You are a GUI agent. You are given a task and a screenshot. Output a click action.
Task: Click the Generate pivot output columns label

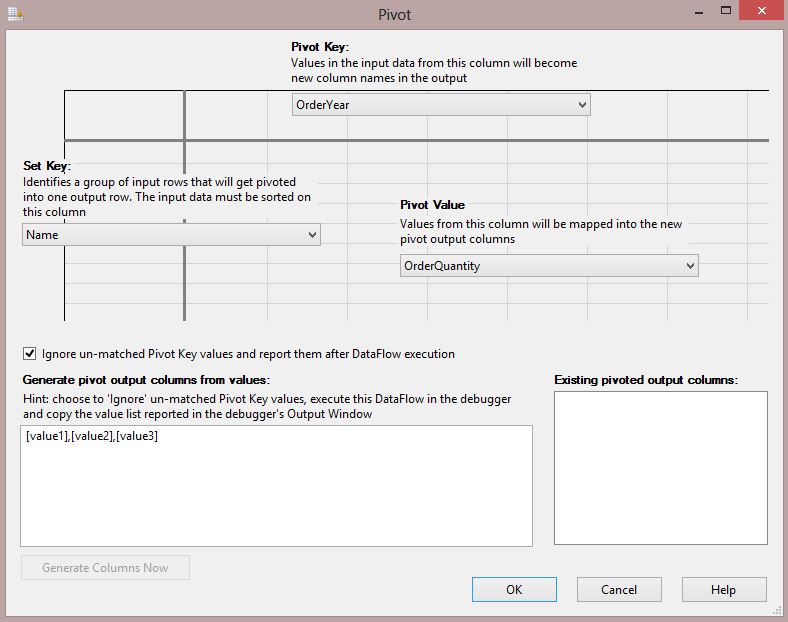pos(146,380)
